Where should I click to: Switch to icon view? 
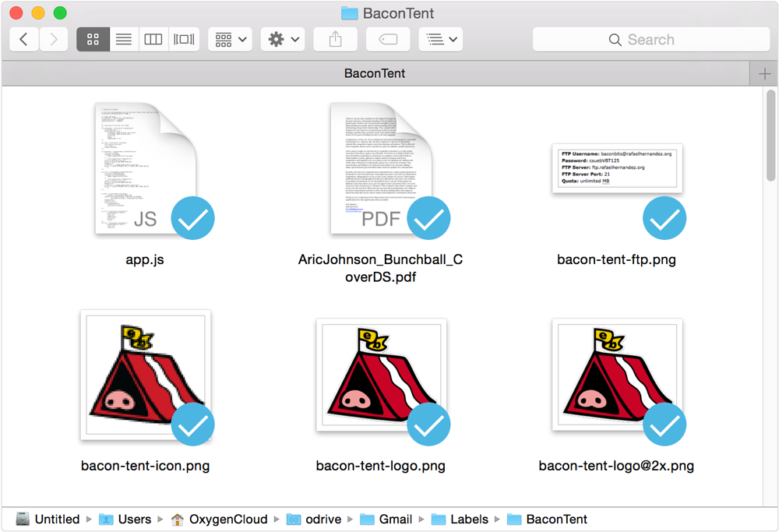pyautogui.click(x=93, y=39)
